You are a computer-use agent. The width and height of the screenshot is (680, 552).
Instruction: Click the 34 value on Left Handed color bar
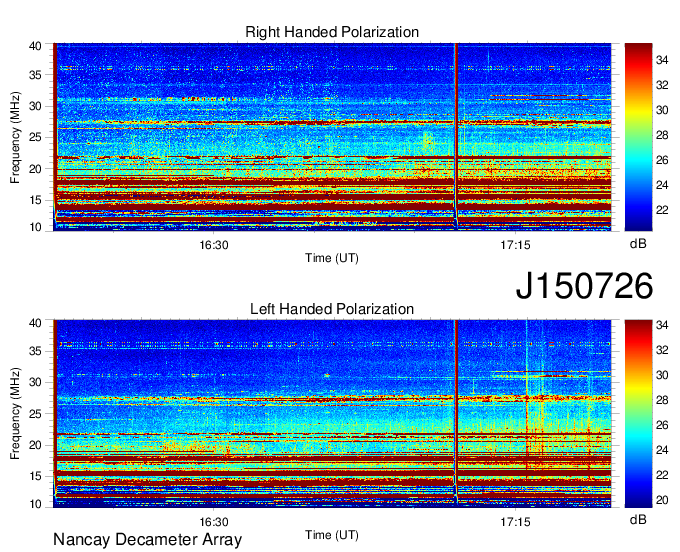[x=662, y=325]
